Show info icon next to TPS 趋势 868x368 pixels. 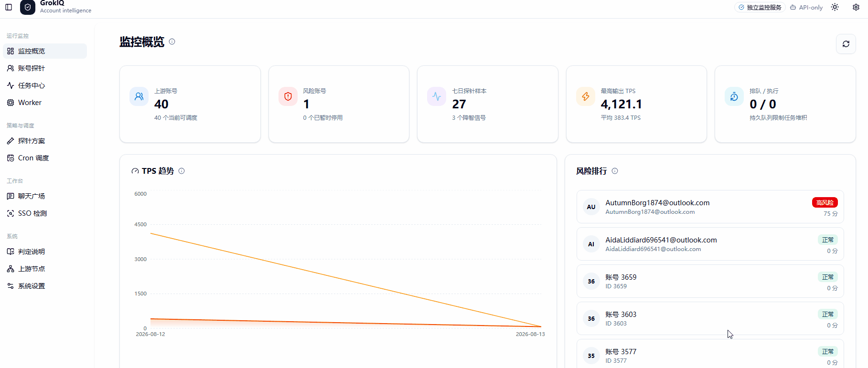point(182,171)
